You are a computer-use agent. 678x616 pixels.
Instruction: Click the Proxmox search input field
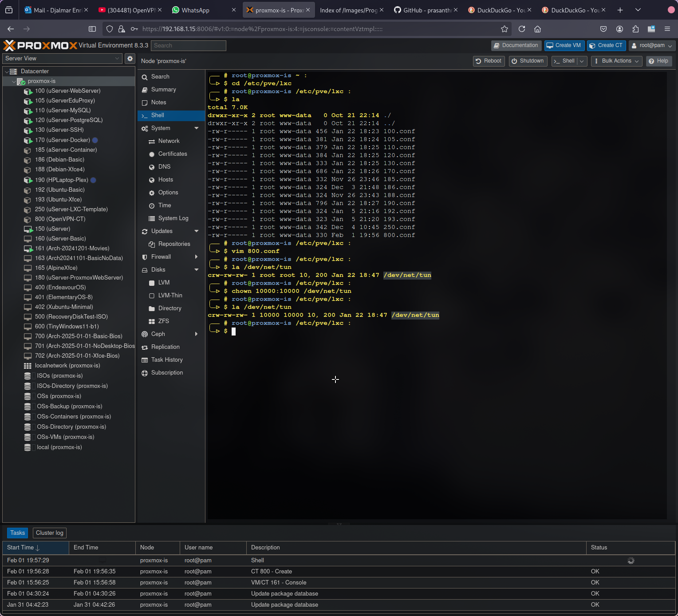(188, 46)
